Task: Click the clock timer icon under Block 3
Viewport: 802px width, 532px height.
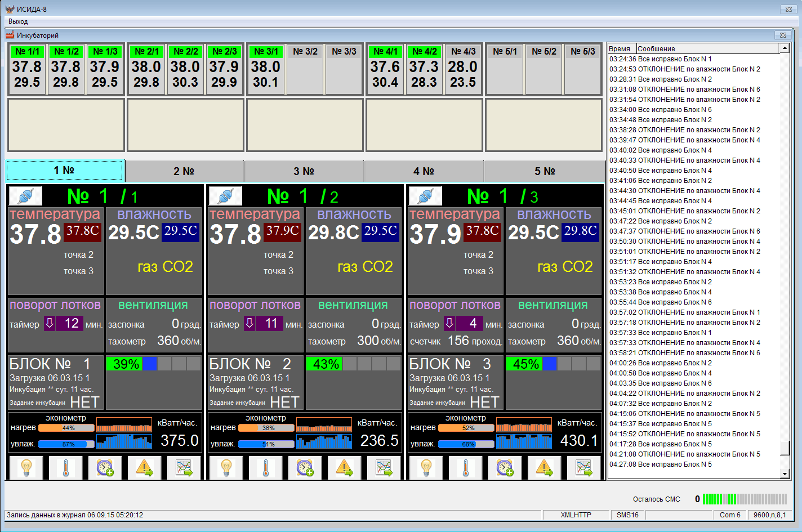Action: coord(505,467)
